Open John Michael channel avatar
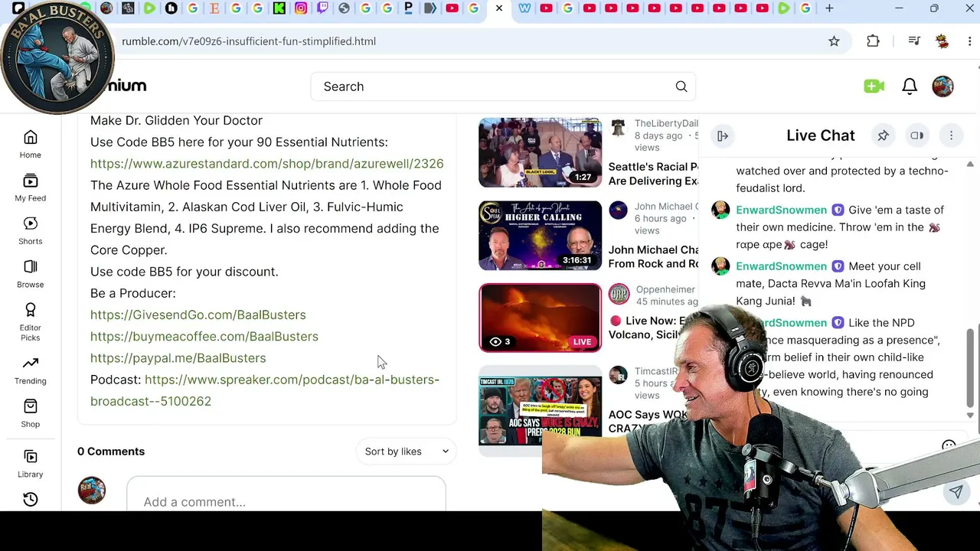The width and height of the screenshot is (980, 551). click(x=618, y=210)
